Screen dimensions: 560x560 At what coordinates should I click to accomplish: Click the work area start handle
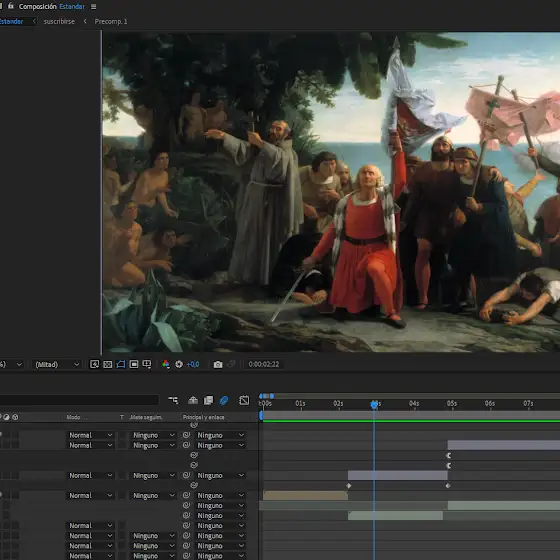click(261, 415)
